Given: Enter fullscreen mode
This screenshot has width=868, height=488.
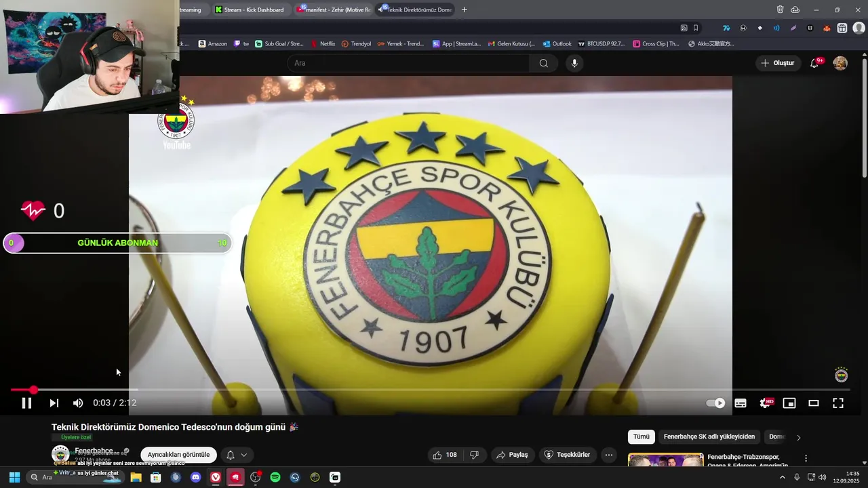Looking at the screenshot, I should coord(838,403).
